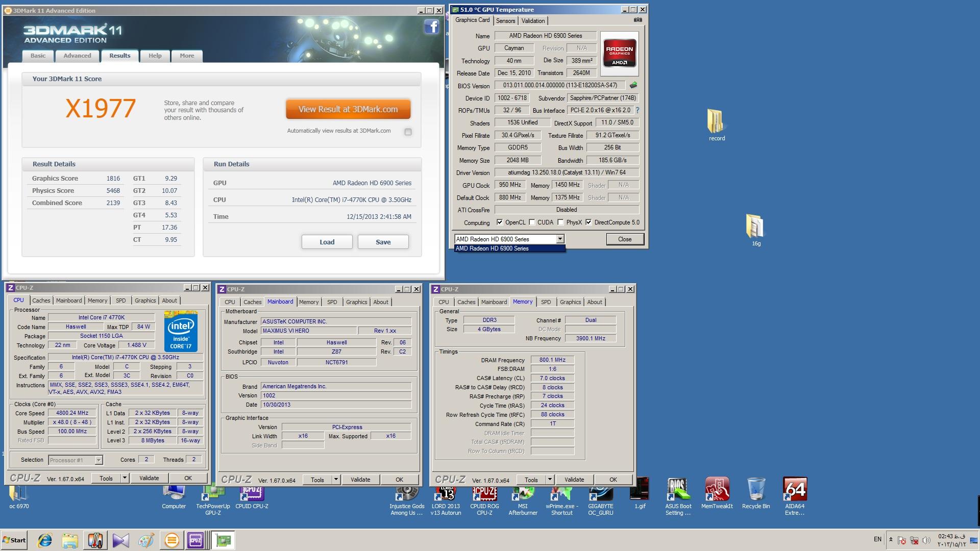
Task: Click the Graphics Score value 1816
Action: pos(113,179)
